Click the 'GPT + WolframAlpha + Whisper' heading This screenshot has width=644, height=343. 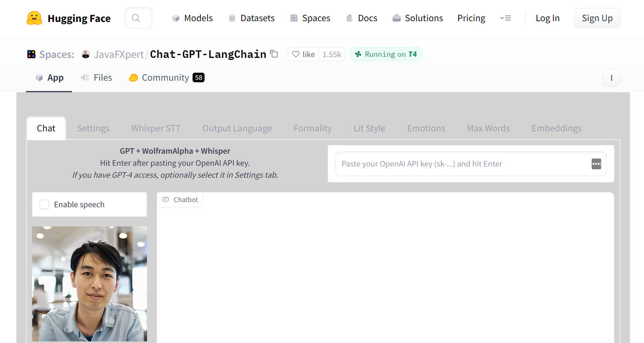click(175, 151)
